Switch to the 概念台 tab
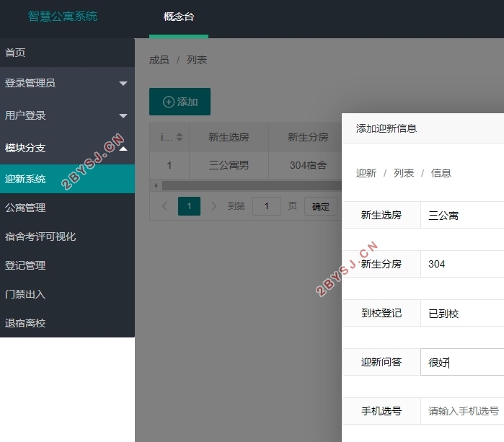The image size is (504, 442). pos(179,17)
